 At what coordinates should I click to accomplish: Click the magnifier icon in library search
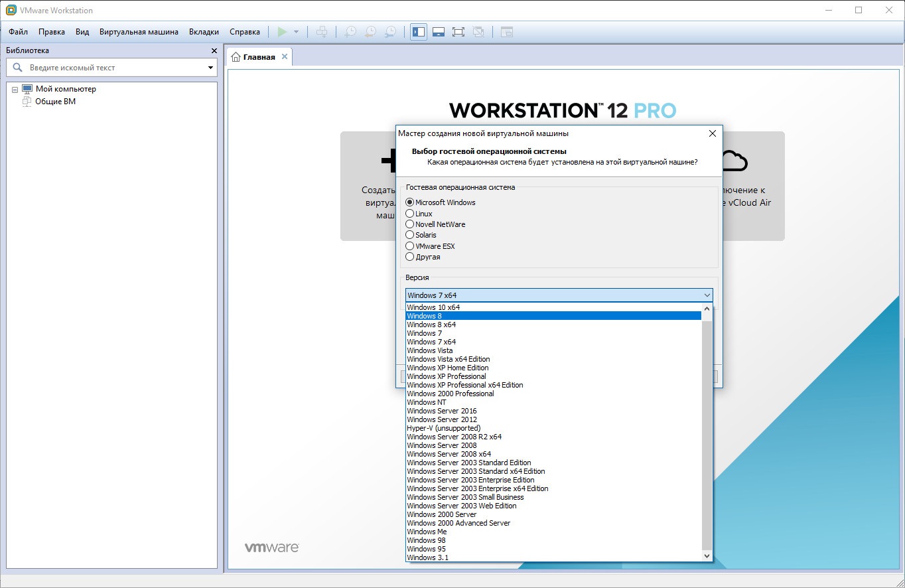[18, 67]
